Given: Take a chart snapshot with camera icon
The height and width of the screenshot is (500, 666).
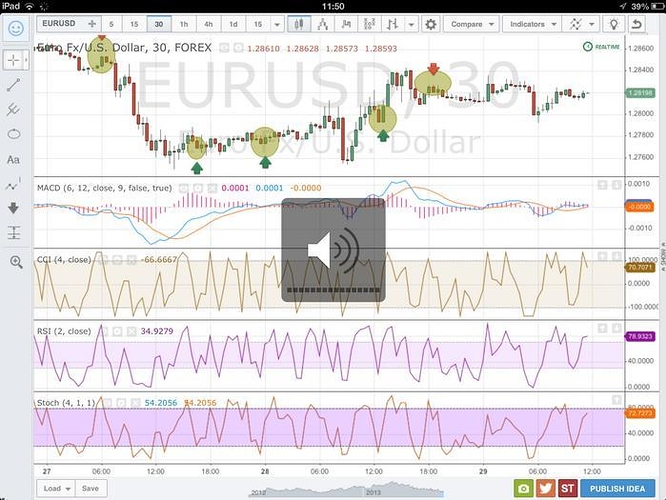Looking at the screenshot, I should pyautogui.click(x=523, y=489).
